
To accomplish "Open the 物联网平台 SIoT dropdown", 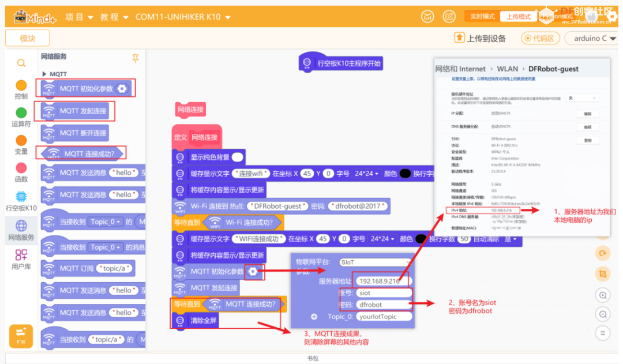I will (375, 262).
